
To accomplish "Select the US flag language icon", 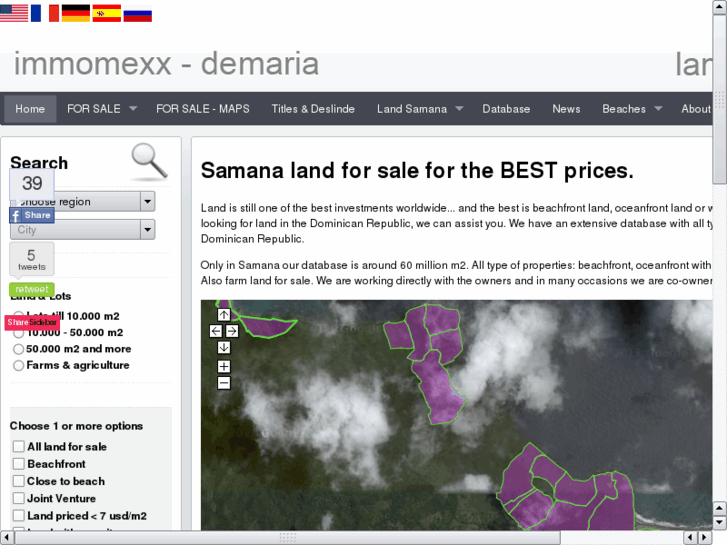I will 14,13.
